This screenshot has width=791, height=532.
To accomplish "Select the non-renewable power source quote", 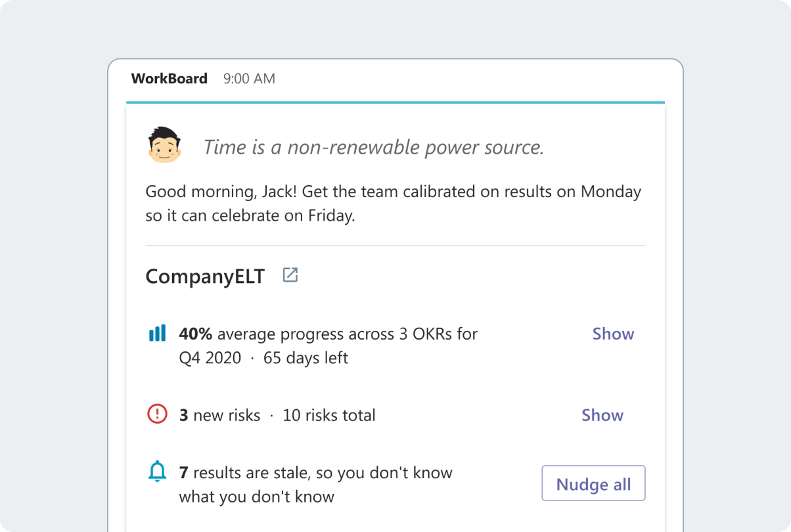I will (x=371, y=146).
